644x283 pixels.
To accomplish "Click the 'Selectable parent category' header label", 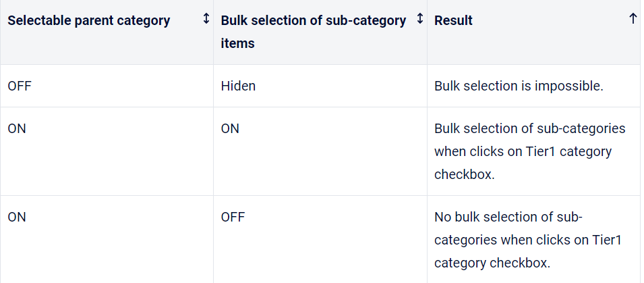I will tap(88, 20).
